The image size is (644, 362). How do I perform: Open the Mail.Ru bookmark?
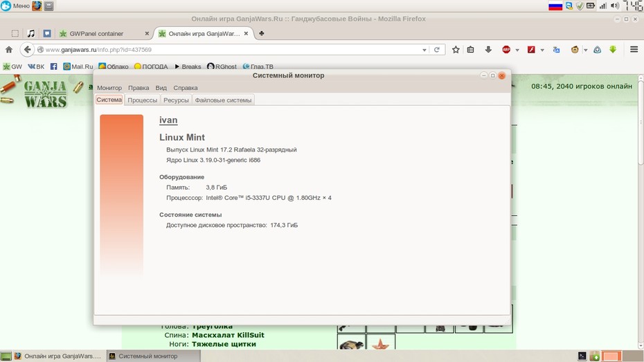tap(78, 66)
